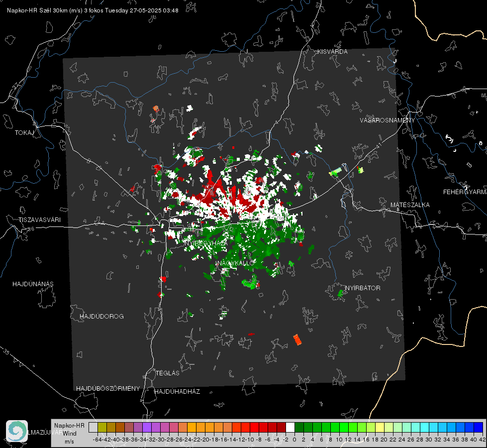Click the HAJDÚNÁNÁS town label
This screenshot has height=448, width=487.
[33, 284]
